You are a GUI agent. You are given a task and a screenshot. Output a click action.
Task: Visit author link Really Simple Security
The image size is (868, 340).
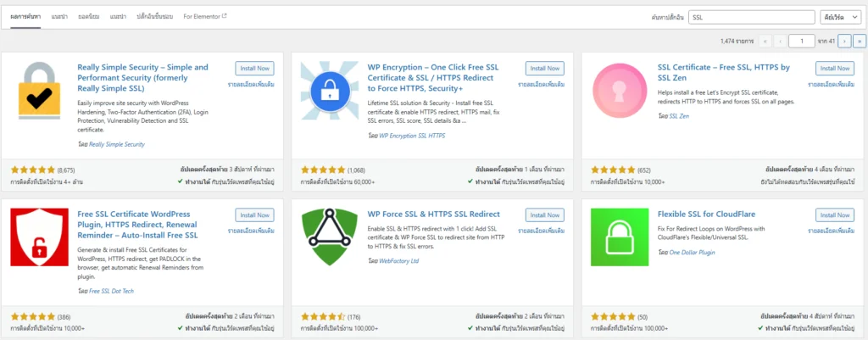(117, 144)
